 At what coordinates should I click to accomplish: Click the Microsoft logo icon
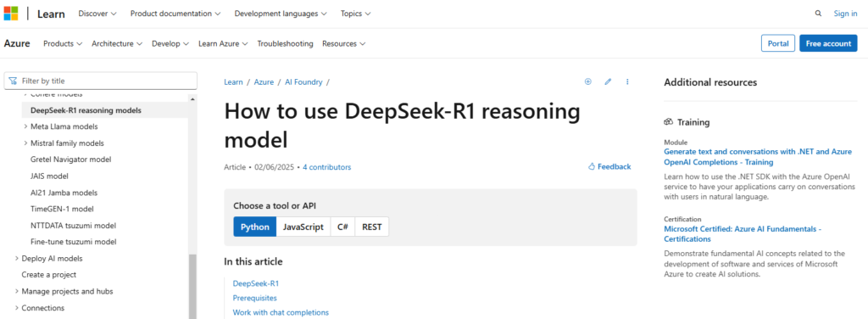11,14
